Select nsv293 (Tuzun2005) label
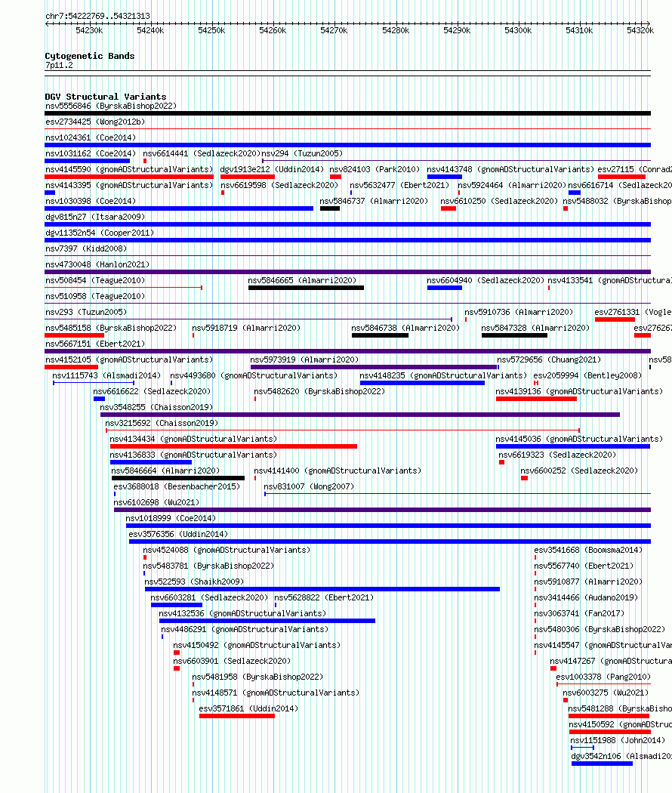The width and height of the screenshot is (672, 793). click(86, 312)
